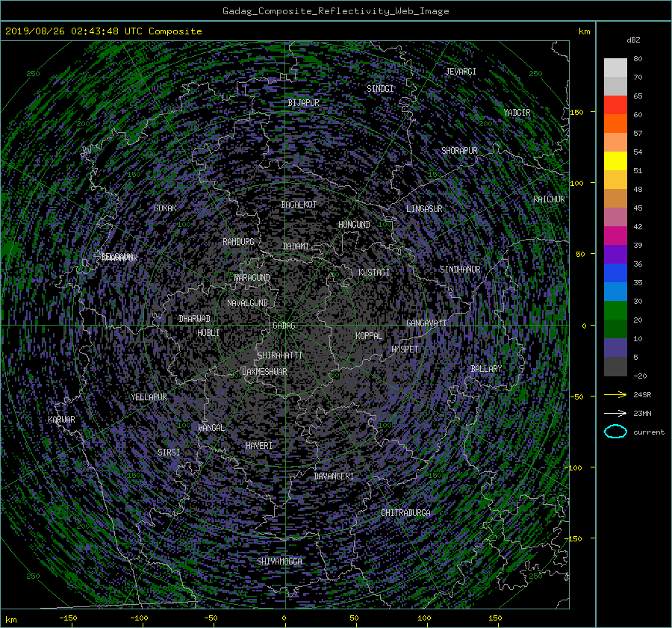Click the -150 value on bottom axis
The height and width of the screenshot is (628, 672).
click(x=68, y=618)
